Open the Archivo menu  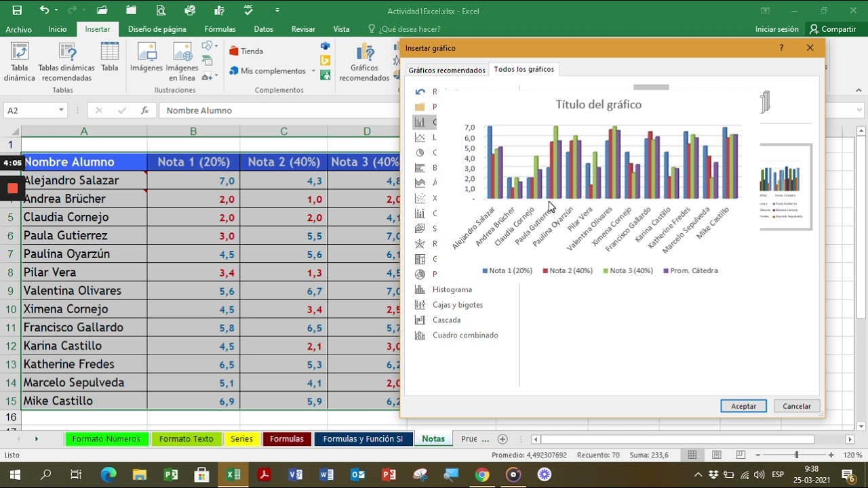point(19,29)
